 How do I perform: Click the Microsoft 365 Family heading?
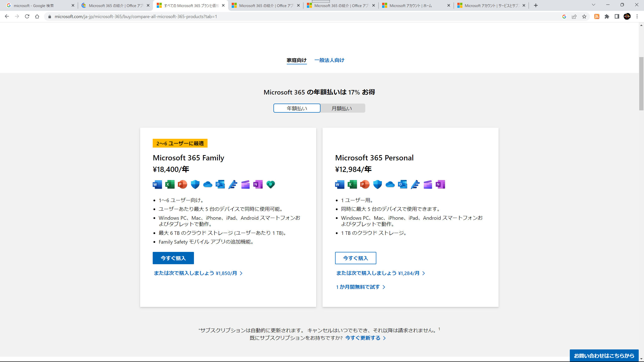coord(188,158)
